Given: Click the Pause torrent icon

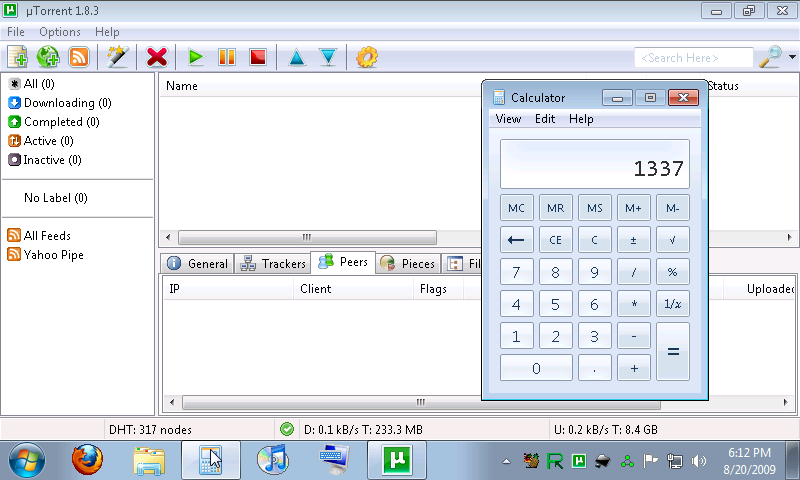Looking at the screenshot, I should 227,57.
